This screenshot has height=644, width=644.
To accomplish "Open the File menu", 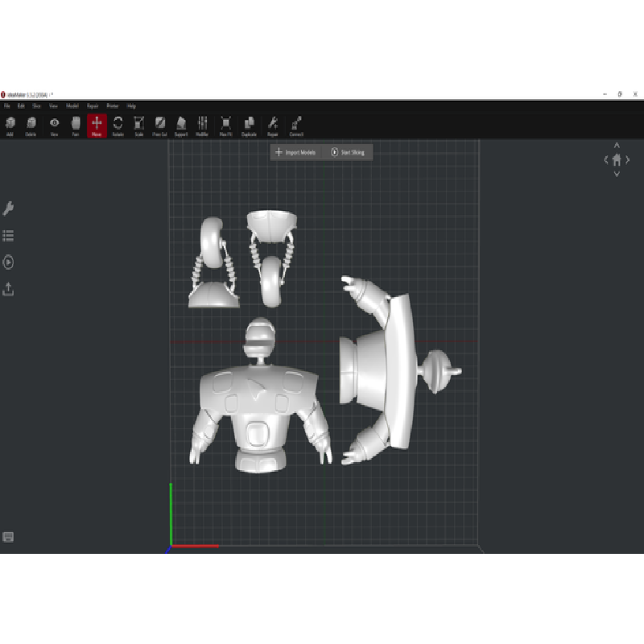I will click(6, 105).
